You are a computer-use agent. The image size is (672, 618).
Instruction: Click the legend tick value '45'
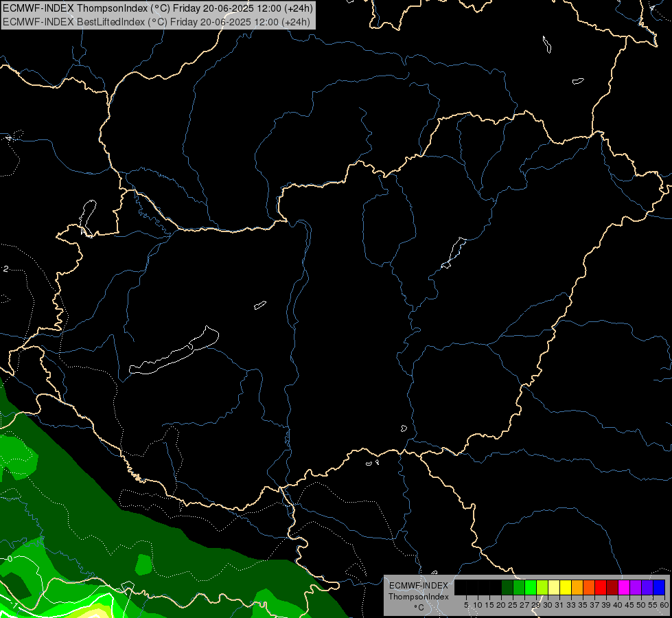[629, 605]
